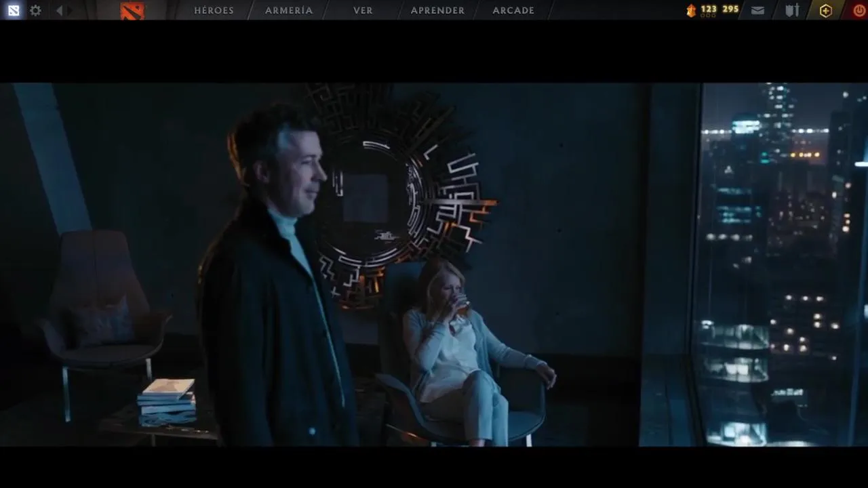
Task: Click the 123 level number
Action: (709, 9)
